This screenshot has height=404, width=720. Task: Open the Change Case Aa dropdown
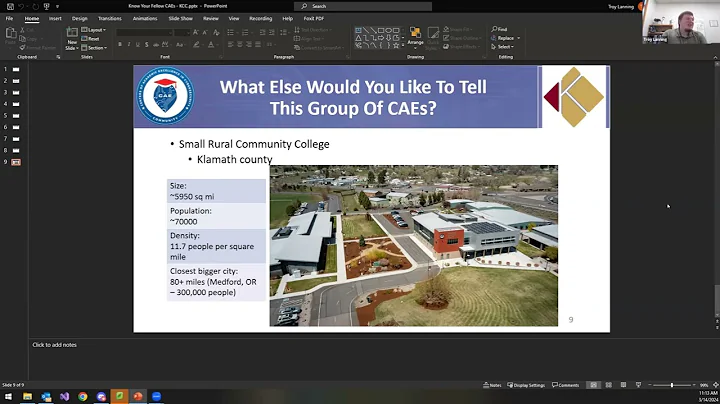[180, 45]
